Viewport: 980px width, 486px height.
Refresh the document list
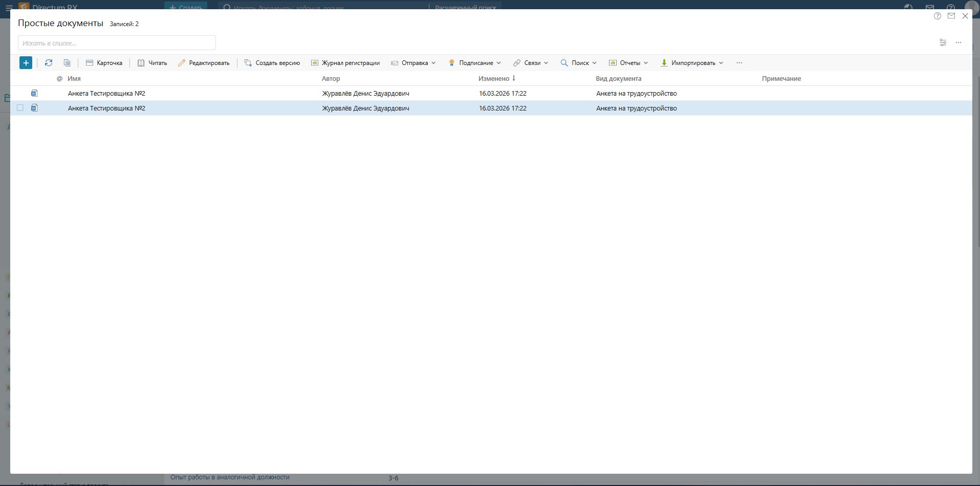point(49,63)
